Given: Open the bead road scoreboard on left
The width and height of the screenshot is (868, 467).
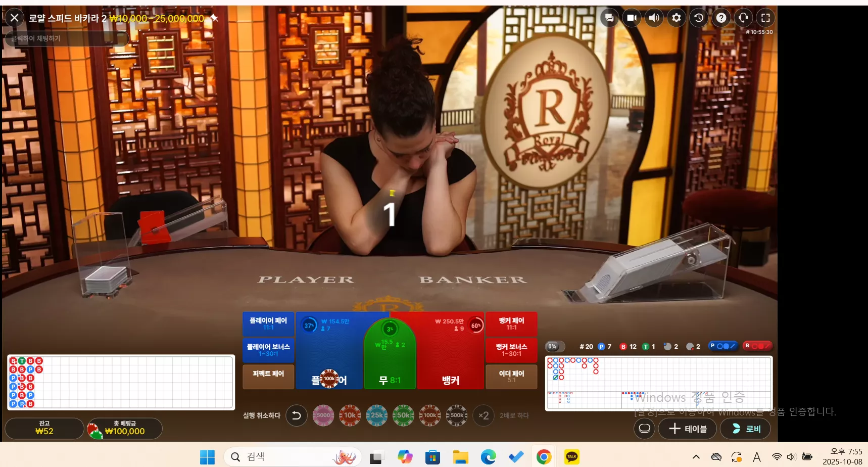Looking at the screenshot, I should pyautogui.click(x=121, y=382).
